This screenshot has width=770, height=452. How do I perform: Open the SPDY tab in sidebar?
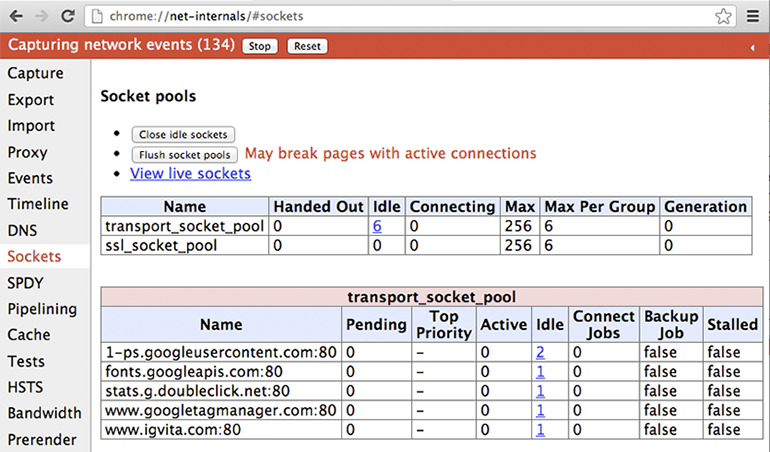[x=25, y=282]
